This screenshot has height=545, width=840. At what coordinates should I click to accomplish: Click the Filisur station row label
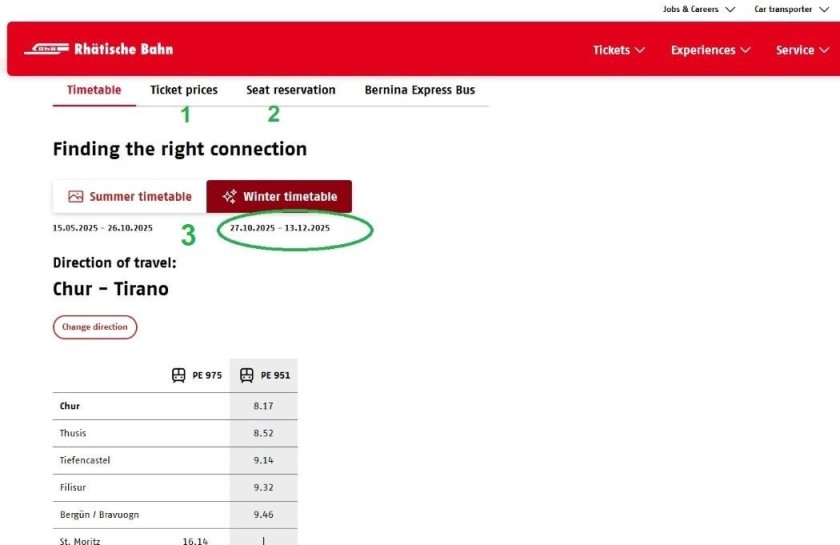coord(72,488)
